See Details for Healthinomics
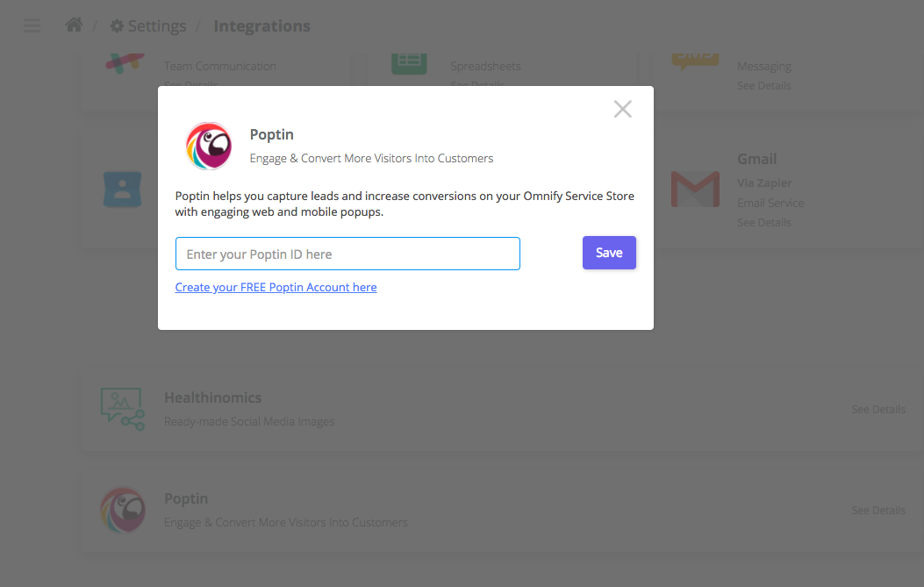This screenshot has width=924, height=587. 878,409
